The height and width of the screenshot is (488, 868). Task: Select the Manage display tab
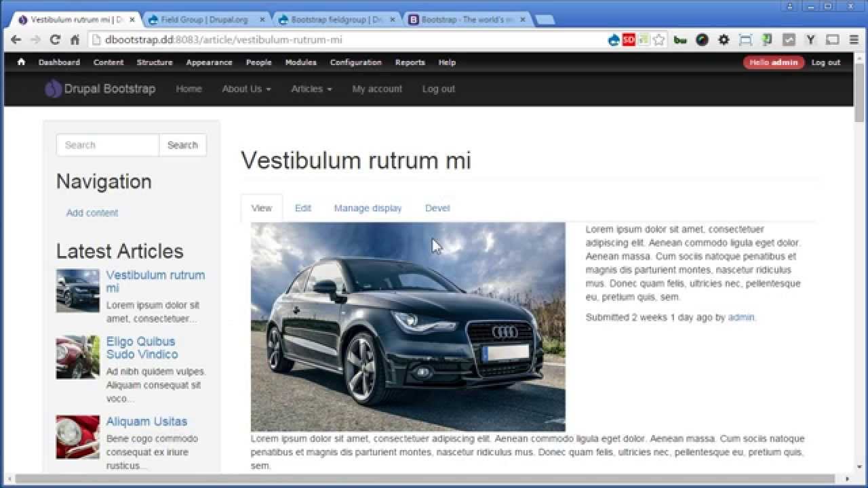click(x=368, y=208)
